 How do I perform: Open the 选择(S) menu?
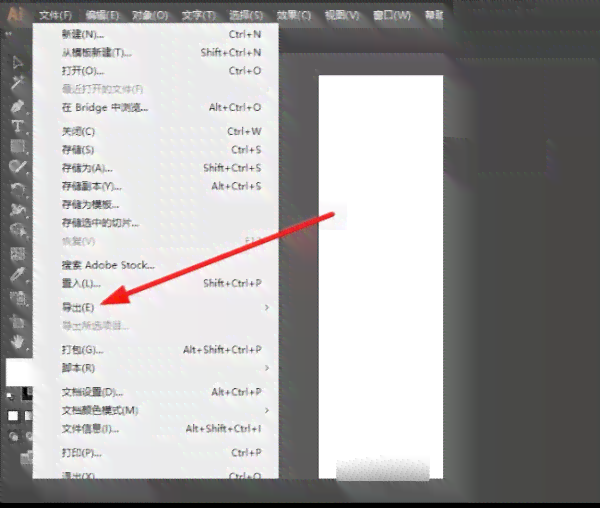coord(246,15)
